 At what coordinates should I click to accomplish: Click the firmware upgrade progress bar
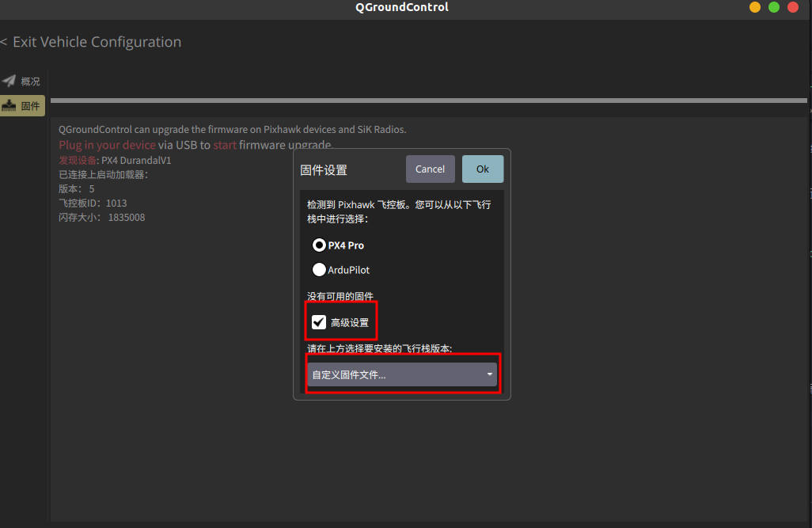(427, 101)
